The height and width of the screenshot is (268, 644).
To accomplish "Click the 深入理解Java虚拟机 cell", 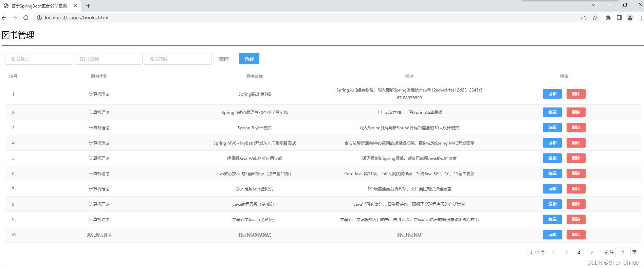I will pos(255,189).
